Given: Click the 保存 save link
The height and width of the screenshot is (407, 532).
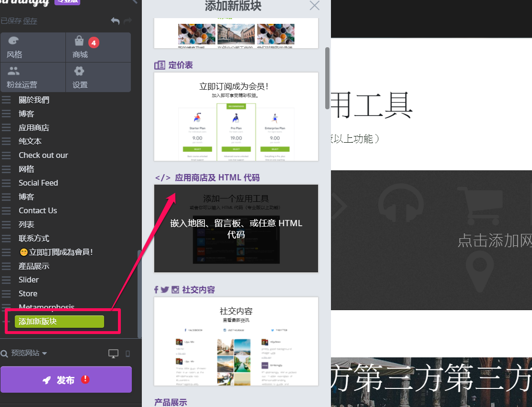Looking at the screenshot, I should 30,21.
